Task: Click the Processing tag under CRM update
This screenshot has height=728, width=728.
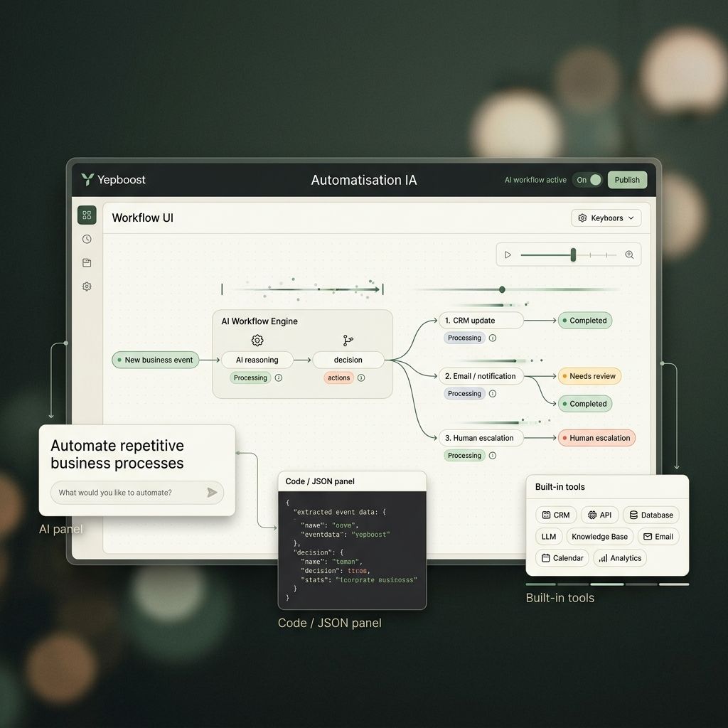Action: pos(464,338)
